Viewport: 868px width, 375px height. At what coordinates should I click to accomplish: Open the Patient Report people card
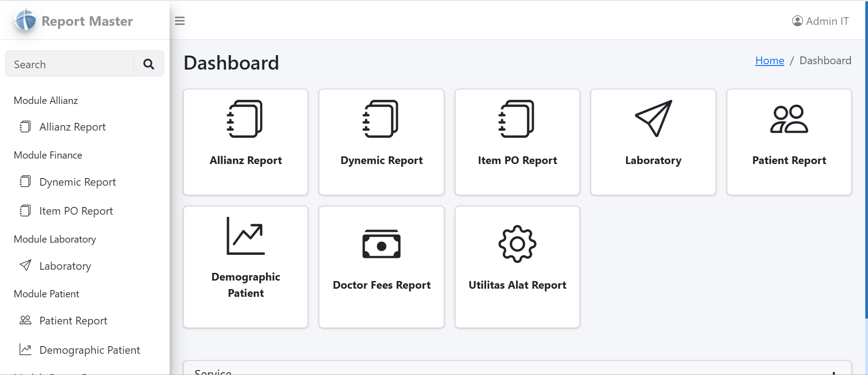tap(789, 142)
